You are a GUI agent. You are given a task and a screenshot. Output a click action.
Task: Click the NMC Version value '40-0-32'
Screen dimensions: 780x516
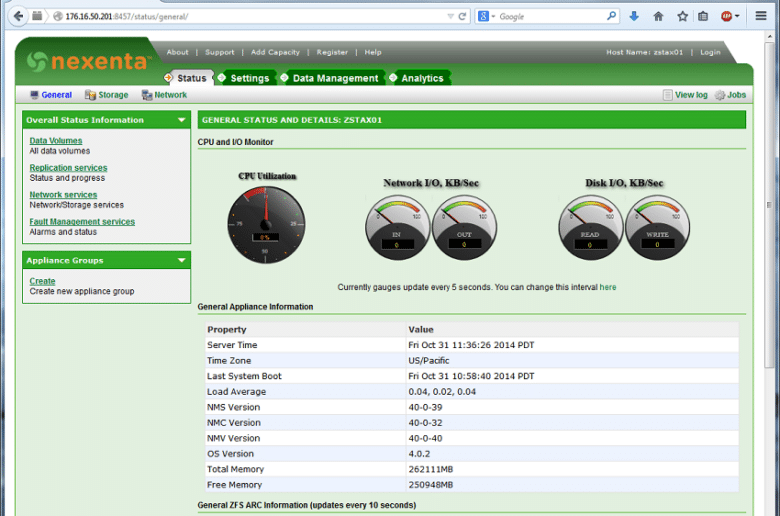click(x=425, y=422)
